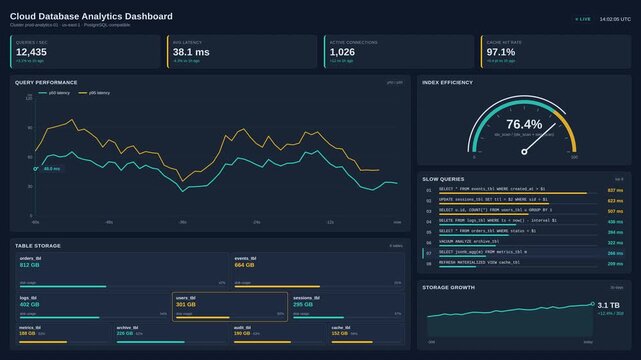641x360 pixels.
Task: Open the Active Connections card showing 1,026
Action: [399, 51]
